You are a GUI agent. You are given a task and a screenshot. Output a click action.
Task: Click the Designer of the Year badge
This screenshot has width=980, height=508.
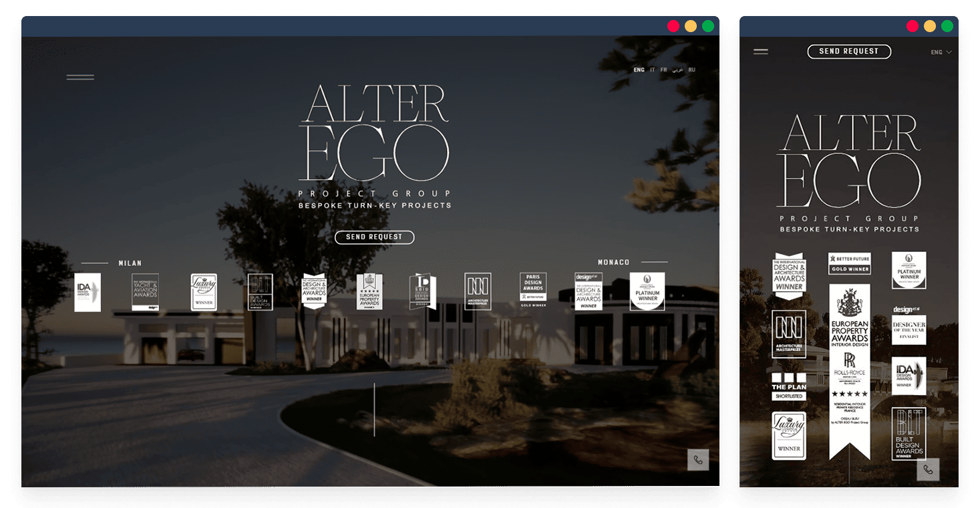pyautogui.click(x=909, y=324)
